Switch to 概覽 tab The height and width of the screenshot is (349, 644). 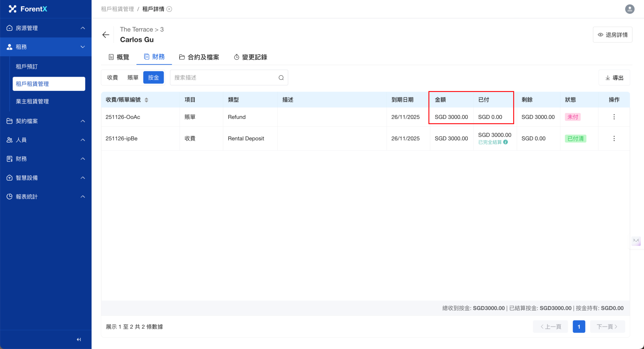(x=119, y=57)
